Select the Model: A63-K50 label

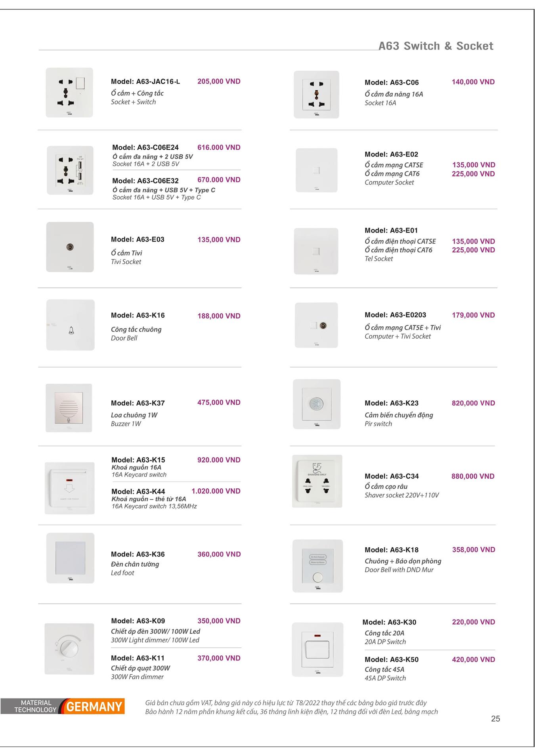(x=392, y=659)
